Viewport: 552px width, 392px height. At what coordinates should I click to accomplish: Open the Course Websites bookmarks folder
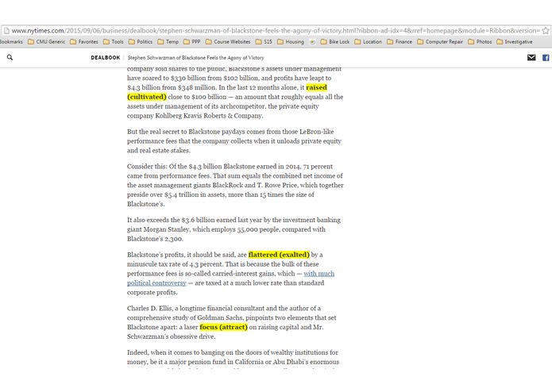tap(228, 41)
